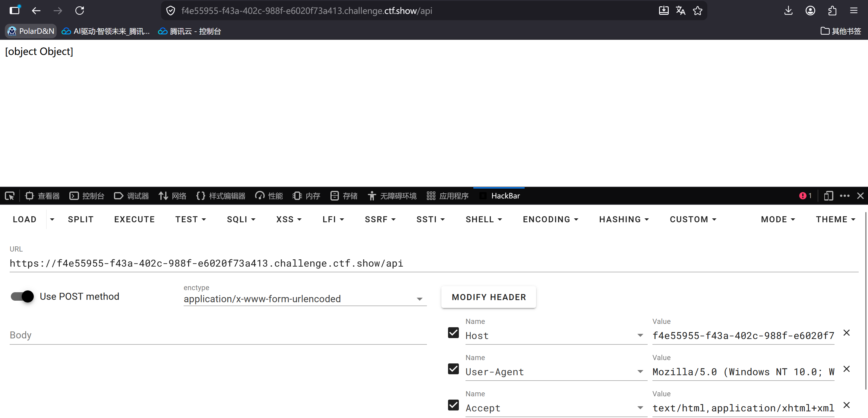Remove the Host header row
The width and height of the screenshot is (868, 418).
click(x=846, y=333)
